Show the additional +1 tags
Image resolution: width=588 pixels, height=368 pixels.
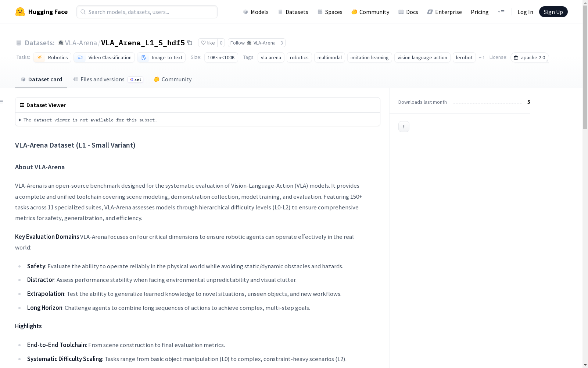[x=482, y=58]
